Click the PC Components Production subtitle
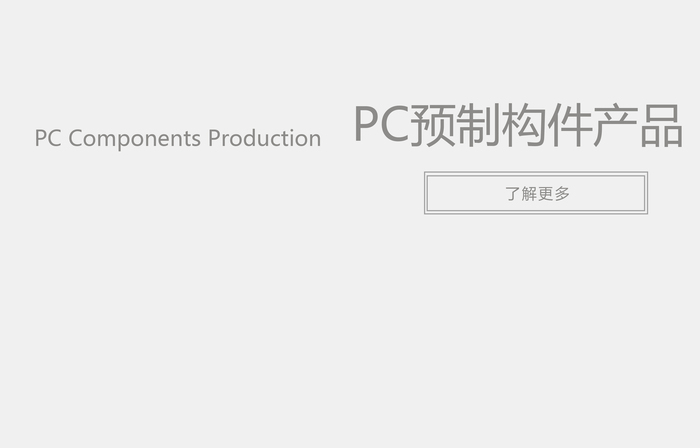700x448 pixels. pyautogui.click(x=178, y=138)
